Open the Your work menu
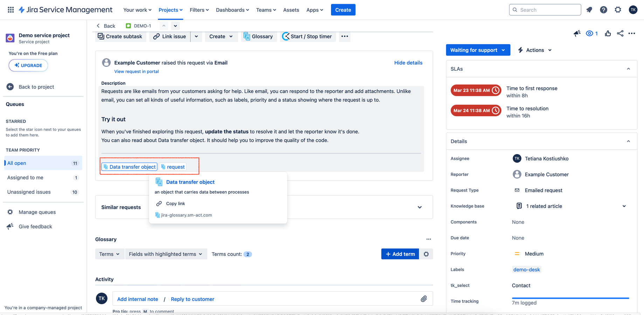 click(x=137, y=10)
